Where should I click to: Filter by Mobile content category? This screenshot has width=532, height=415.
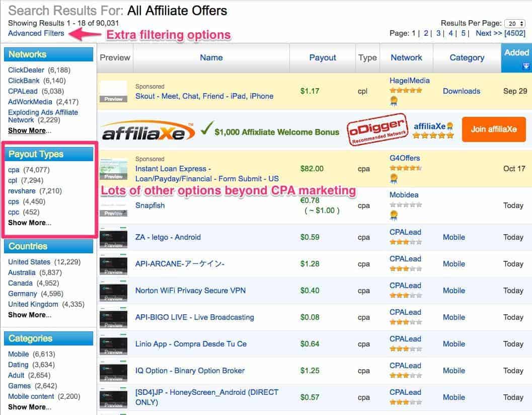(x=31, y=396)
